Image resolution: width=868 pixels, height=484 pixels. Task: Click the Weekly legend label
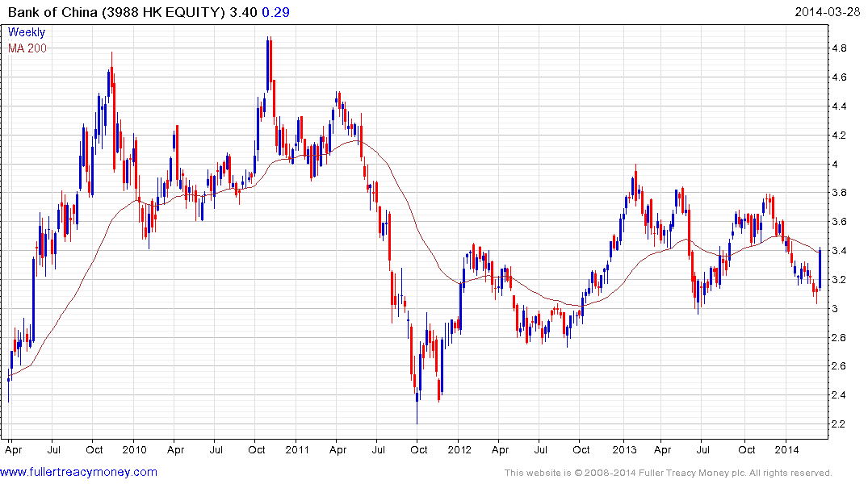pos(26,32)
